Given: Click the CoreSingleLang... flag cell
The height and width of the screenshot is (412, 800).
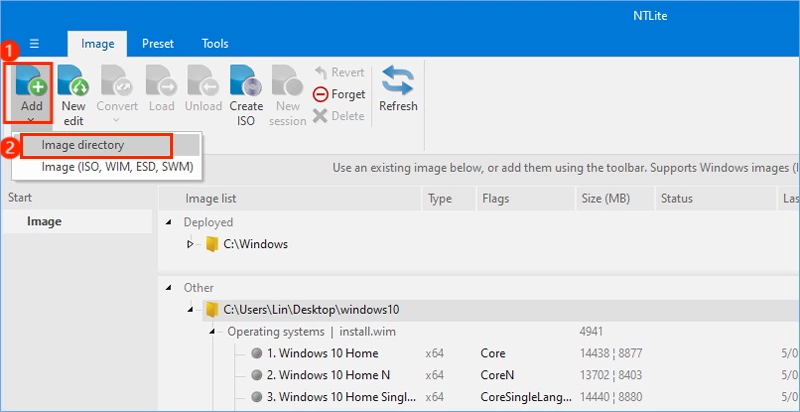Looking at the screenshot, I should [x=526, y=397].
